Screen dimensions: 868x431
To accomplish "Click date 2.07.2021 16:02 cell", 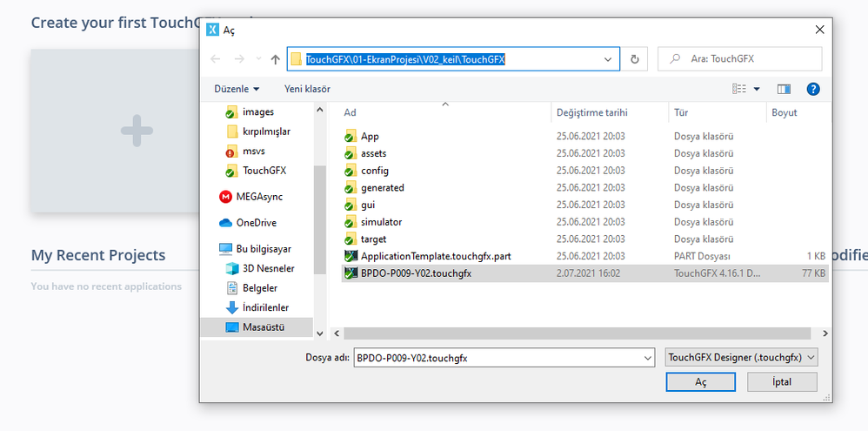I will (588, 273).
